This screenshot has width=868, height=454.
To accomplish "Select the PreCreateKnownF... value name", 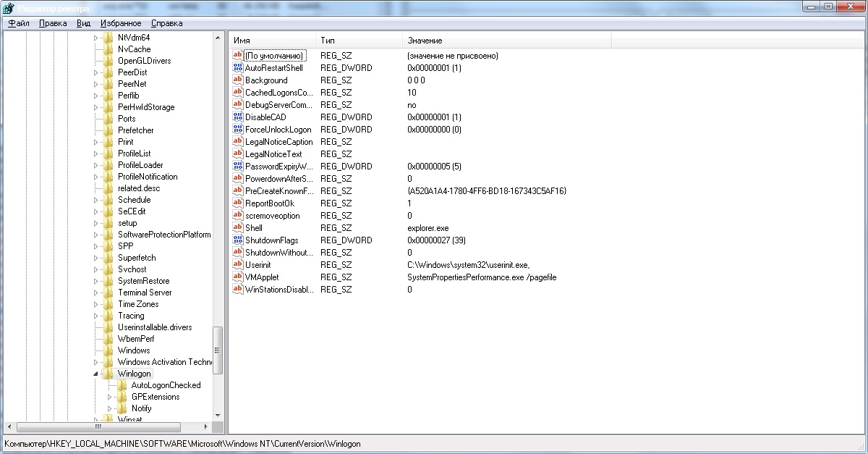I will point(279,191).
